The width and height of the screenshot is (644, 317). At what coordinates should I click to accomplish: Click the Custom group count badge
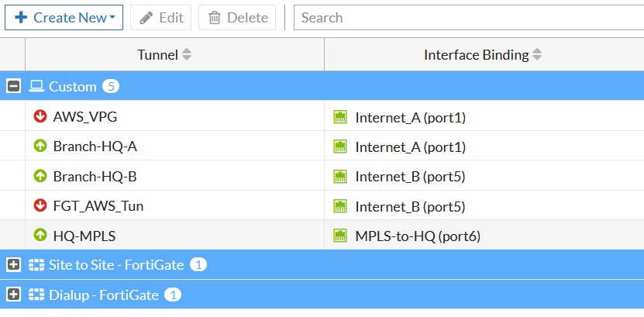[111, 87]
